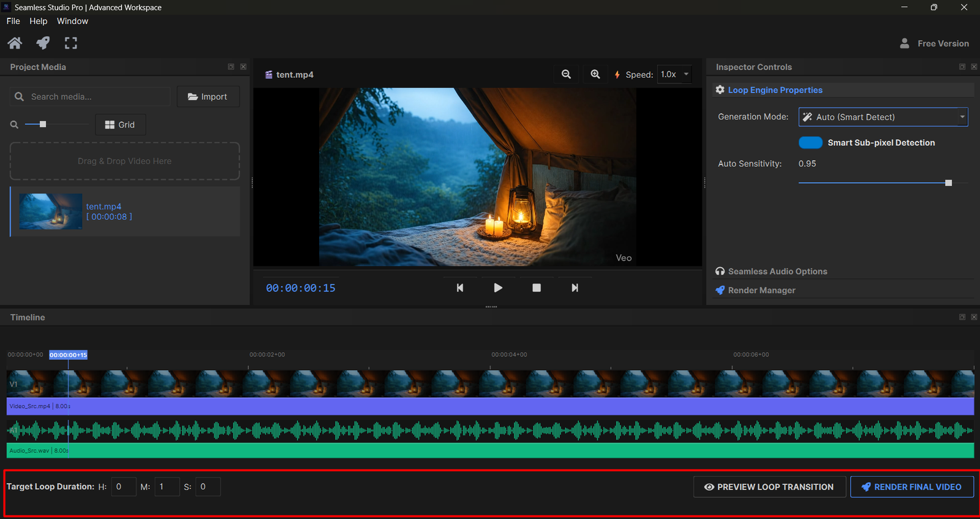Screen dimensions: 980x519
Task: Play the tent.mp4 preview
Action: (x=498, y=287)
